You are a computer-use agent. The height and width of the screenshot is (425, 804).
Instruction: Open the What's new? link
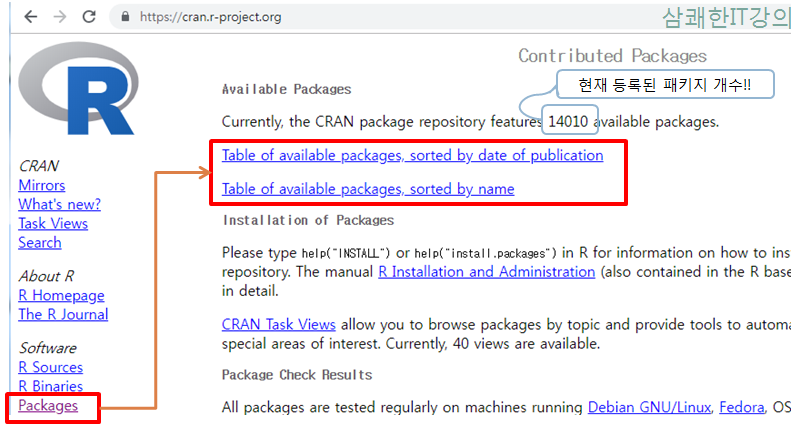pos(59,204)
